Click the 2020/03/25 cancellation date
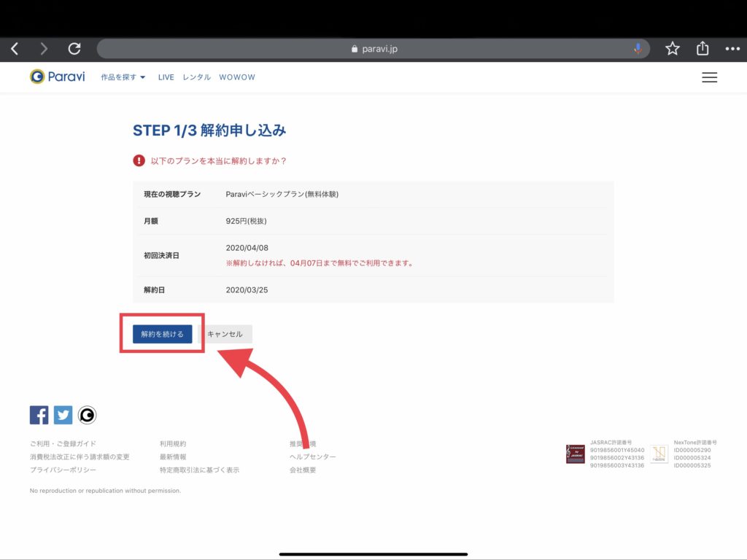Viewport: 747px width, 560px height. pyautogui.click(x=247, y=290)
